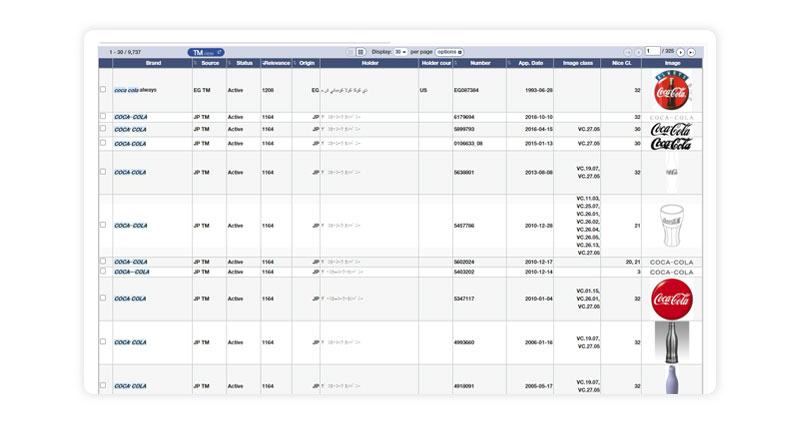Sort by Status column header
Screen dimensions: 800x423
pos(244,63)
